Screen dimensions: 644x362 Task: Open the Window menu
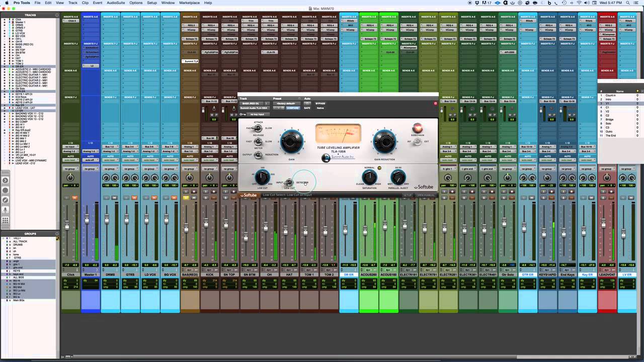click(168, 3)
